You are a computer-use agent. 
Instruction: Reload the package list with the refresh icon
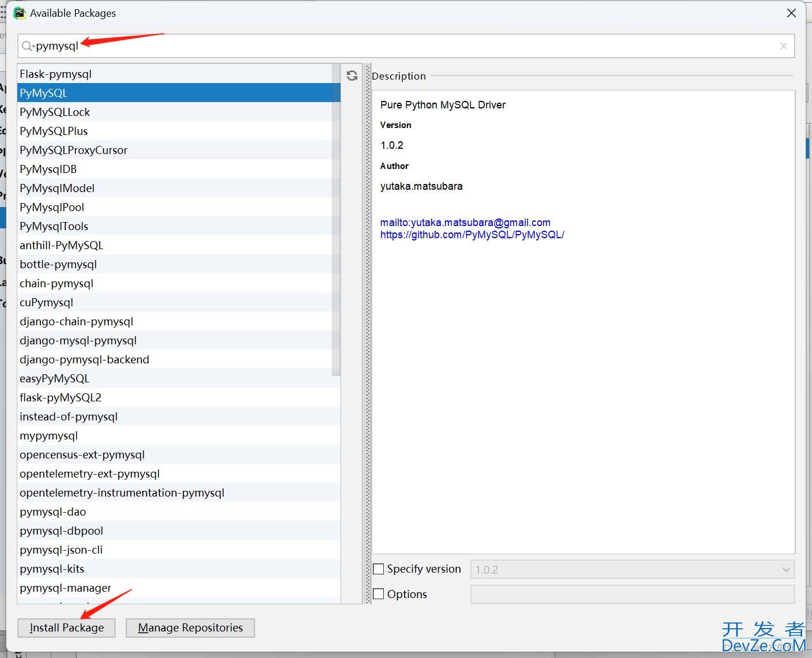352,76
